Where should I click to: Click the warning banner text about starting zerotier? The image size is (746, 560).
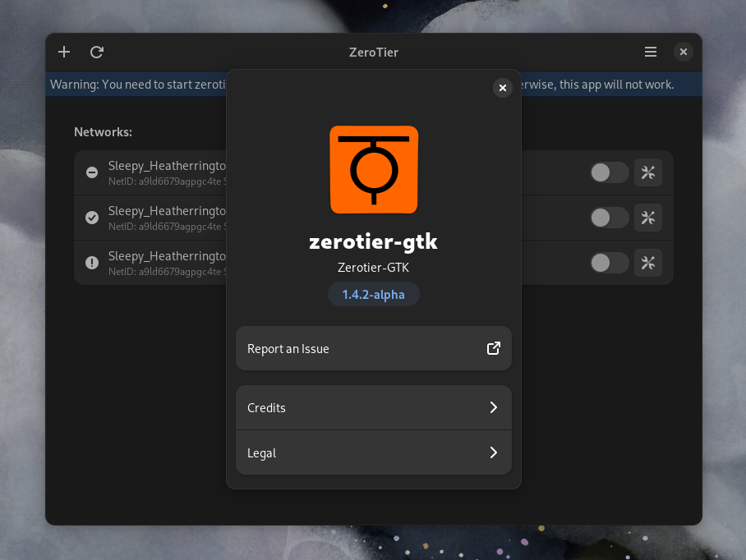[x=138, y=85]
